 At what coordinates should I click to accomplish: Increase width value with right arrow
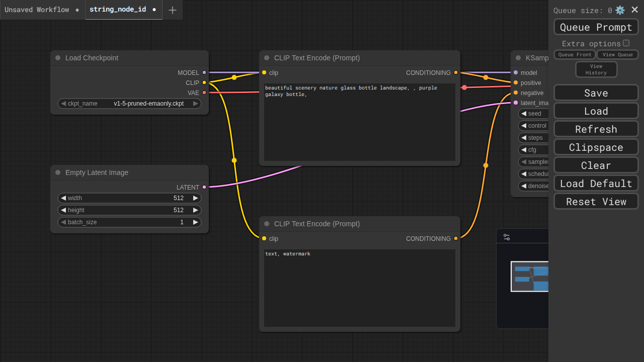pos(196,198)
